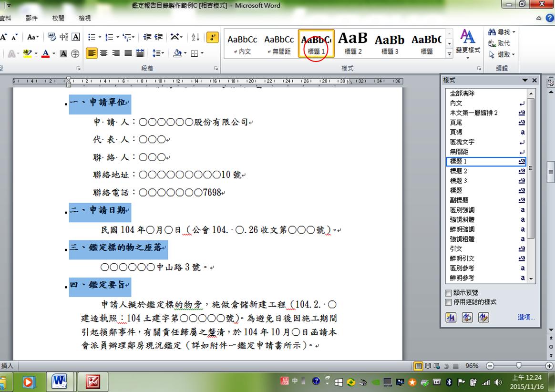Image resolution: width=555 pixels, height=392 pixels.
Task: Click the center align paragraph icon
Action: [x=103, y=53]
